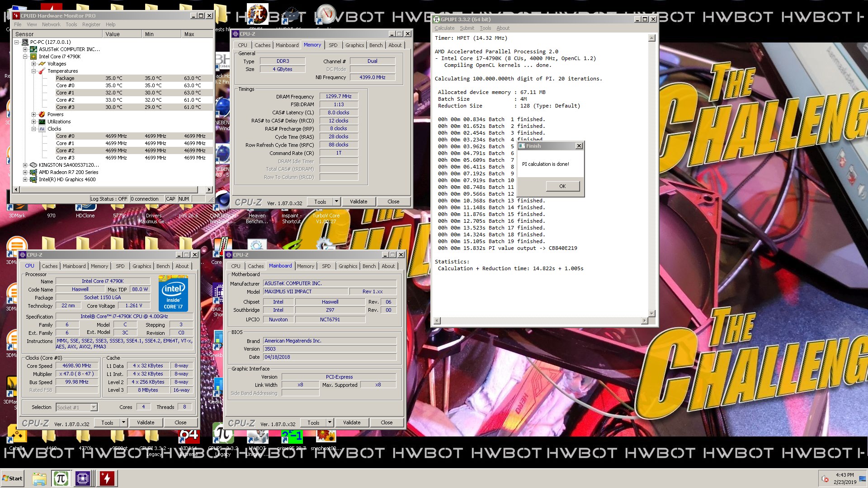
Task: Switch to the SPD tab in Memory CPU-Z
Action: pyautogui.click(x=333, y=45)
